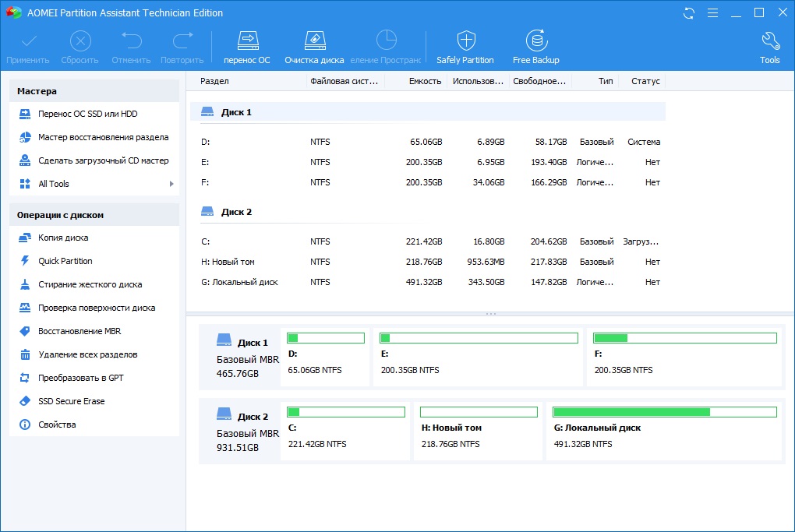Select the H: Новый том partition block

click(x=479, y=432)
